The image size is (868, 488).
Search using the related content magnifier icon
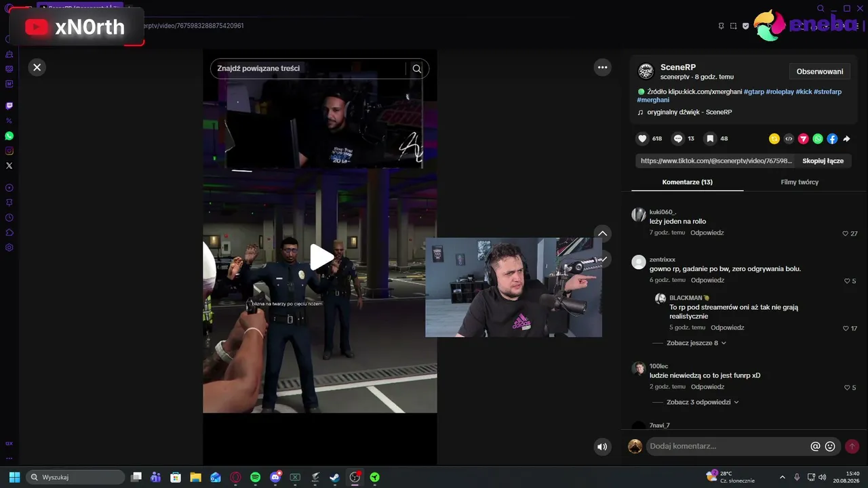[417, 68]
